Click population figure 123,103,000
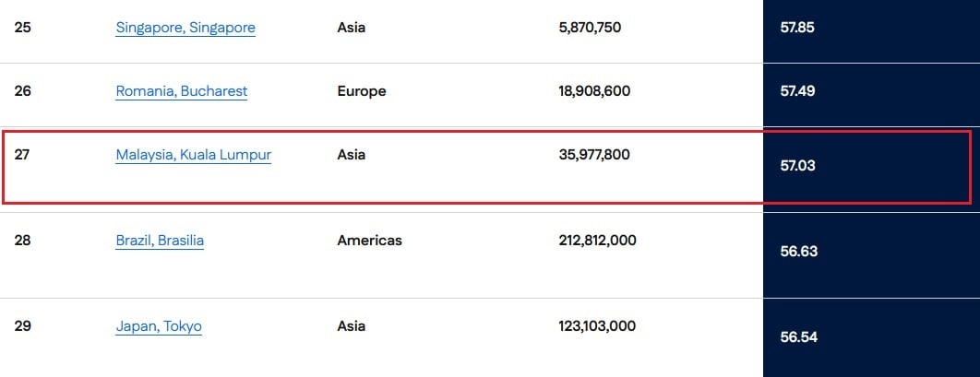This screenshot has width=980, height=377. pos(597,326)
